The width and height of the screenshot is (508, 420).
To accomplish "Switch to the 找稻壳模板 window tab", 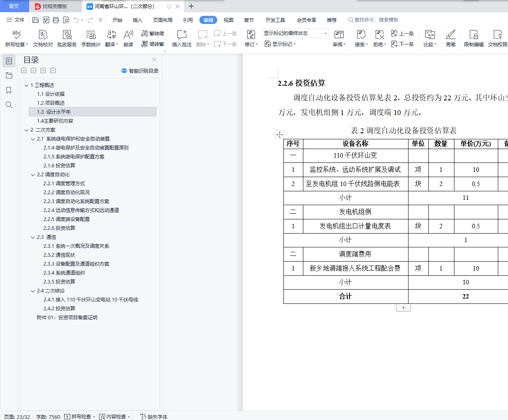I will tap(55, 6).
